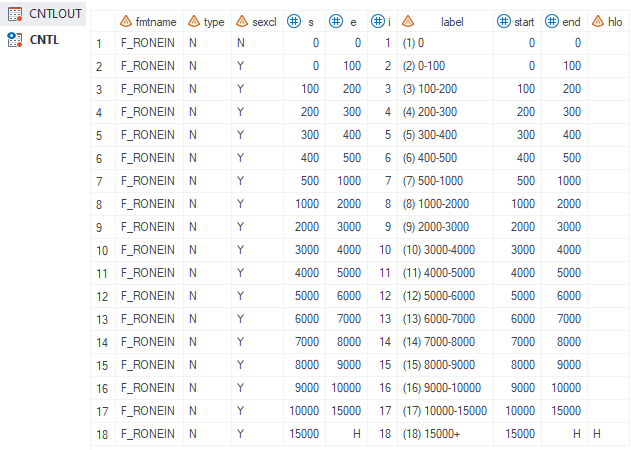Select the CNTLOUT dataset in the list
This screenshot has height=450, width=631.
[x=43, y=14]
